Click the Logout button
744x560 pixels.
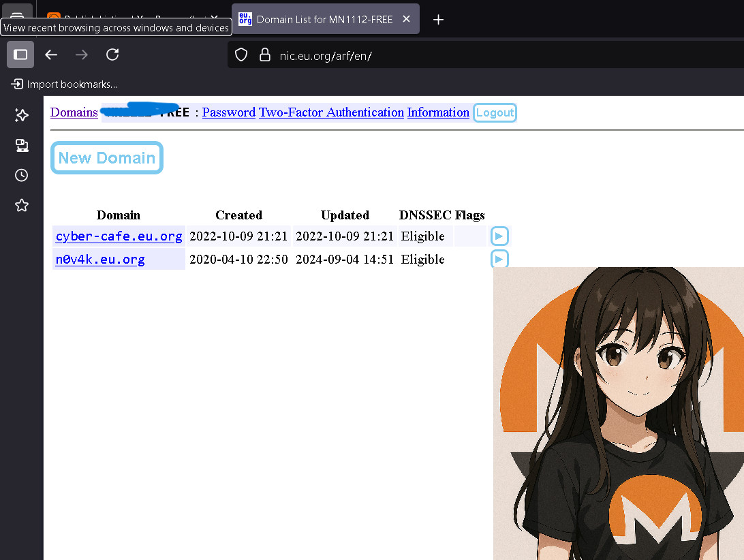coord(495,112)
